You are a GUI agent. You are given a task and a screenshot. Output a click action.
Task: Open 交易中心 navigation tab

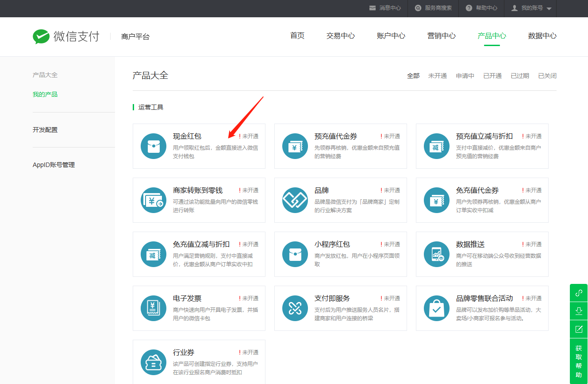click(x=341, y=36)
